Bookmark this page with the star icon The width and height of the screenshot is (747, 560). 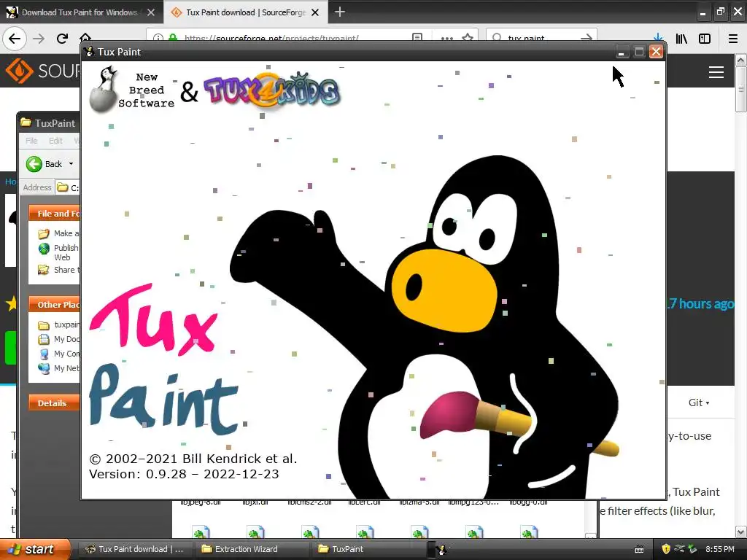click(468, 38)
